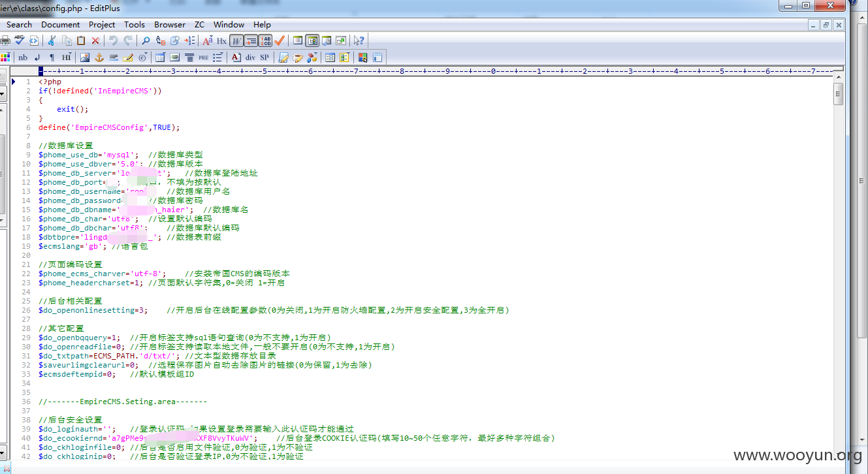Insert an image with the picture icon
The image size is (868, 474).
(85, 57)
